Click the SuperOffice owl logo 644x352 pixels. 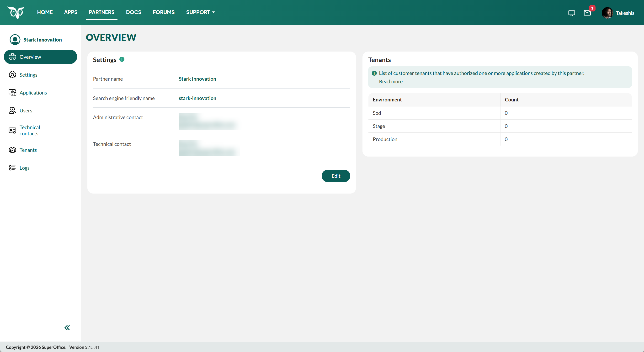[x=16, y=12]
